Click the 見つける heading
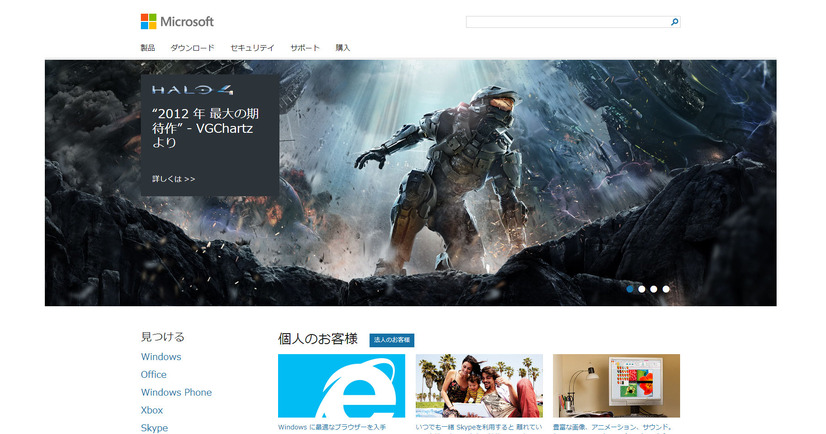The height and width of the screenshot is (434, 826). point(162,337)
